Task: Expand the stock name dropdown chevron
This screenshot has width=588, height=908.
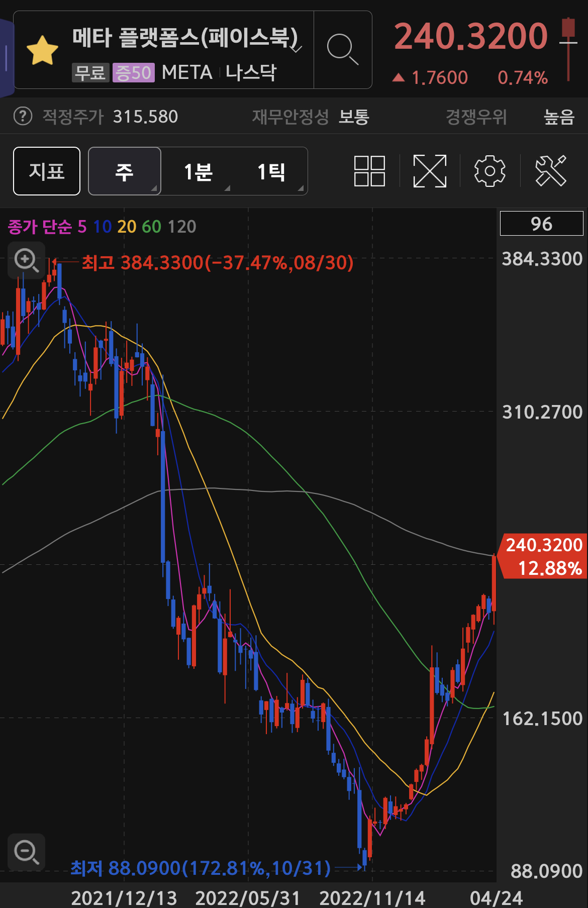Action: 297,49
